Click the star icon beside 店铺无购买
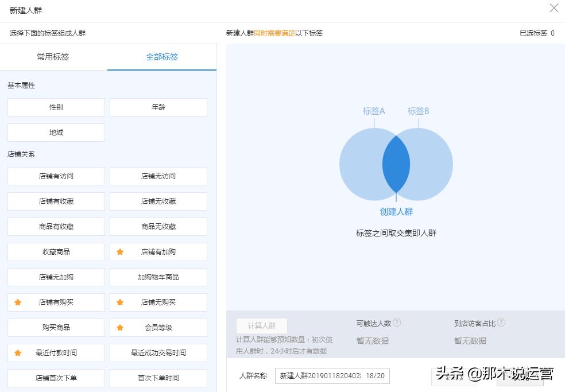Image resolution: width=565 pixels, height=392 pixels. [x=121, y=302]
